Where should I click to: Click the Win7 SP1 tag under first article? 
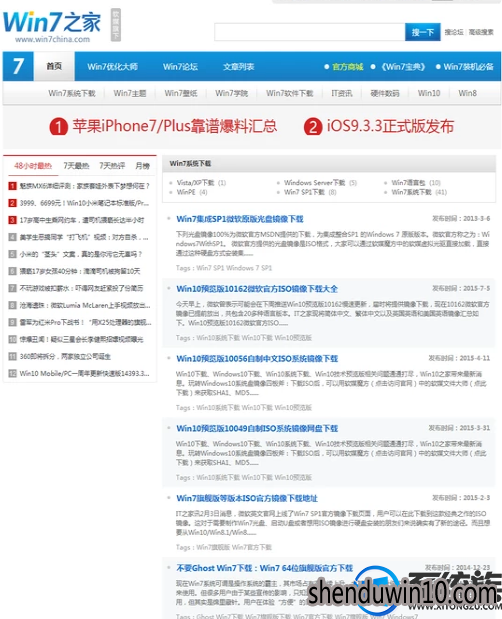[210, 268]
